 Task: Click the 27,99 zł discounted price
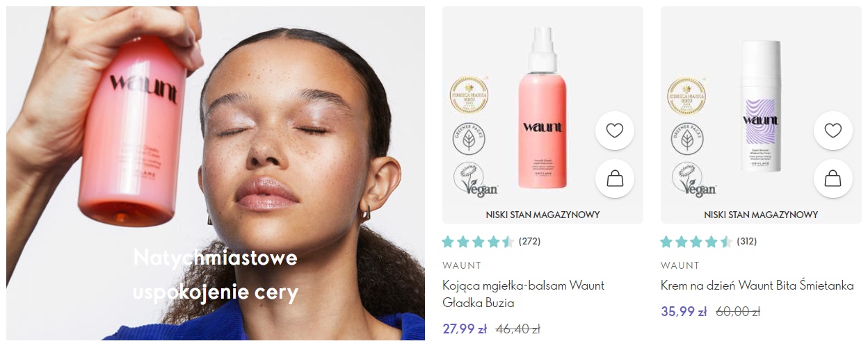coord(464,329)
